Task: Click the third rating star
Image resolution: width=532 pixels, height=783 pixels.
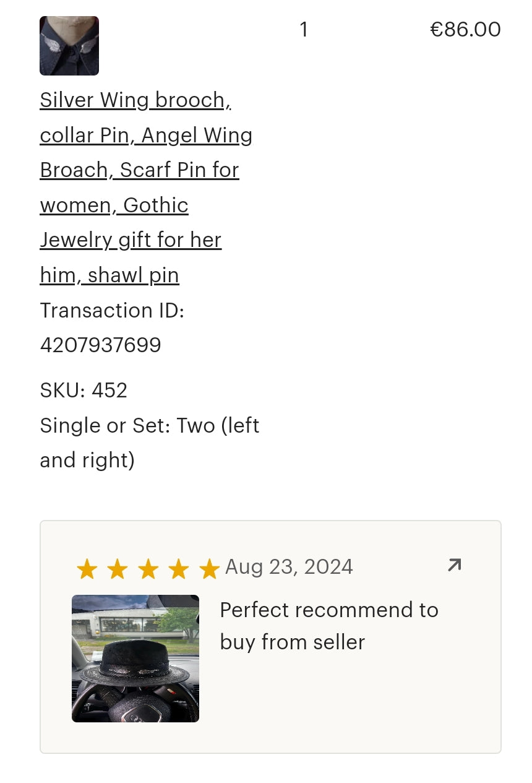Action: pos(148,569)
